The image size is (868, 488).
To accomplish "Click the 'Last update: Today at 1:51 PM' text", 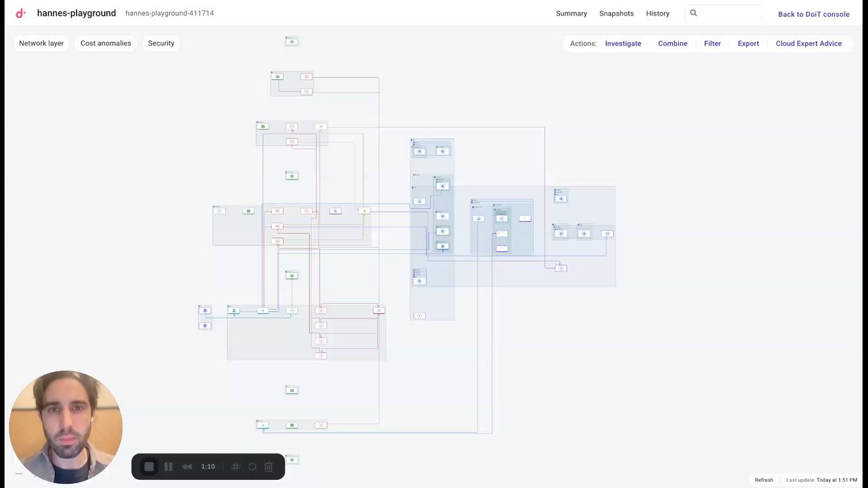I will pos(822,480).
